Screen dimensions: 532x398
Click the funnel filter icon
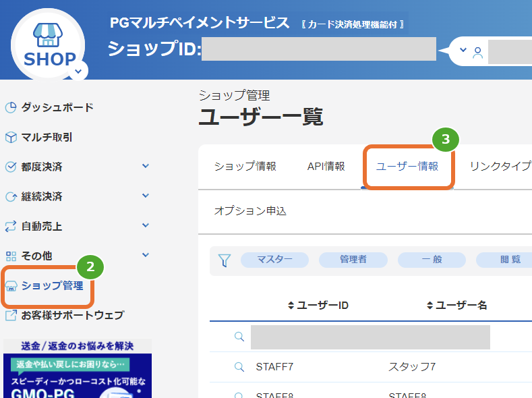pyautogui.click(x=225, y=260)
